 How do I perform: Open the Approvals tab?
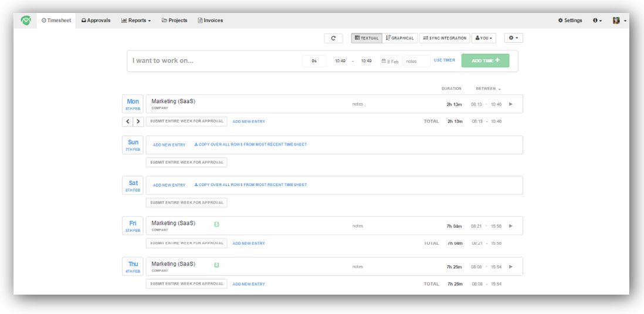click(x=96, y=21)
